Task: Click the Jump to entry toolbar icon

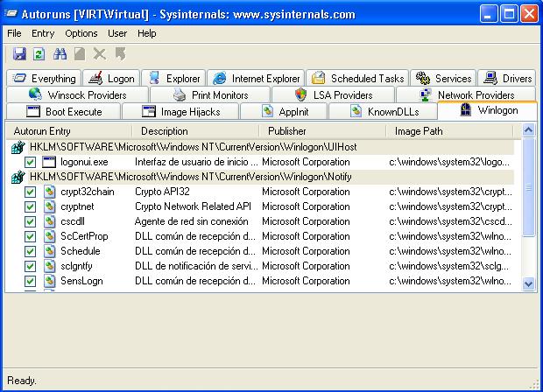Action: pos(120,54)
